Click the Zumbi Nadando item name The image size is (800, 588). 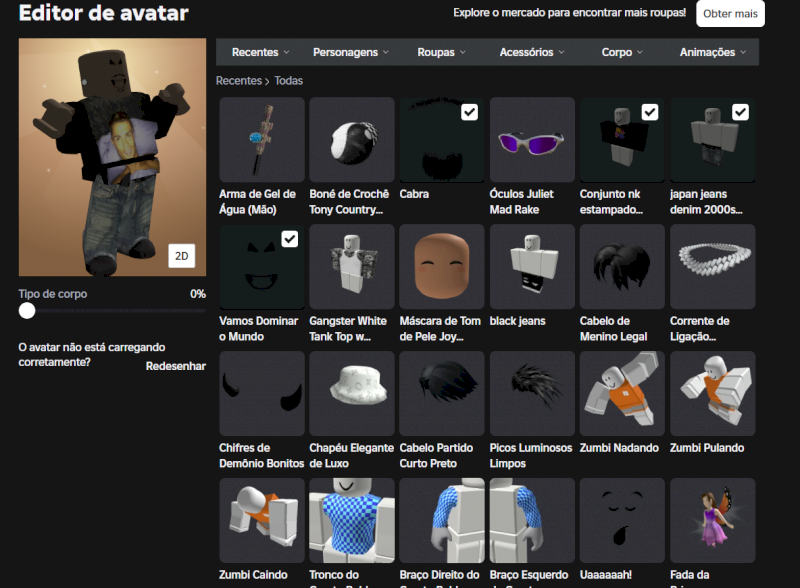[619, 448]
